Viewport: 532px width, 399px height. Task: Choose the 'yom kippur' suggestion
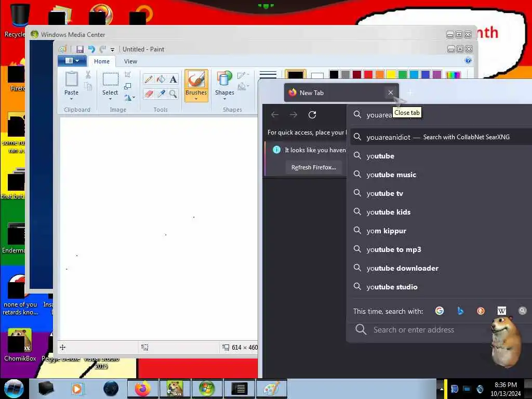click(x=441, y=231)
